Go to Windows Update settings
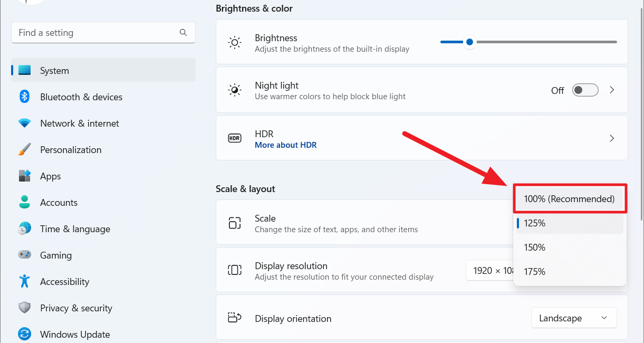644x343 pixels. [x=103, y=334]
